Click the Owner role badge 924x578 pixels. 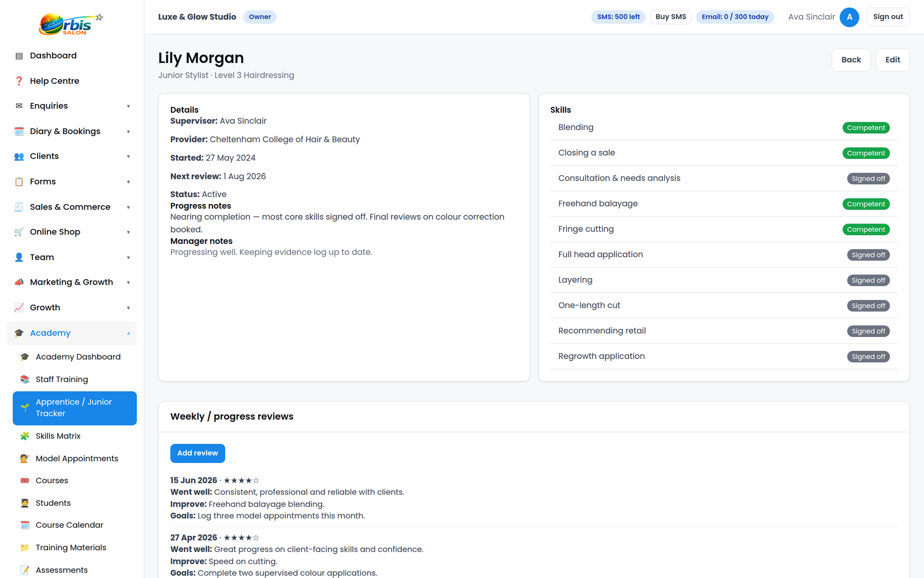260,17
